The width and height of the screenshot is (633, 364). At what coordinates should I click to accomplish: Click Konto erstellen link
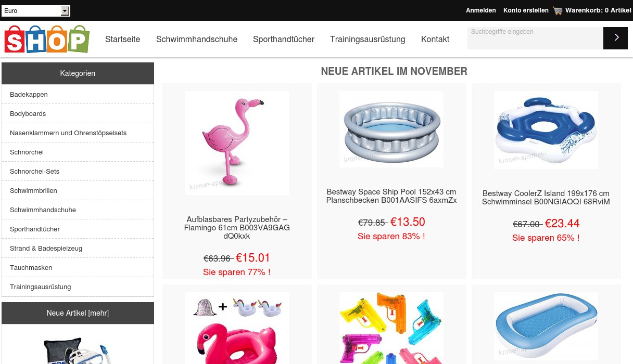coord(526,10)
